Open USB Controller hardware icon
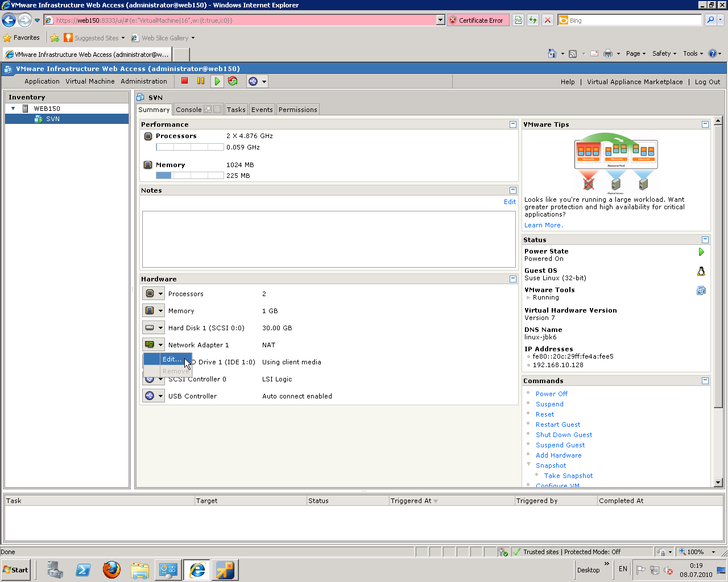This screenshot has width=728, height=582. click(x=150, y=396)
